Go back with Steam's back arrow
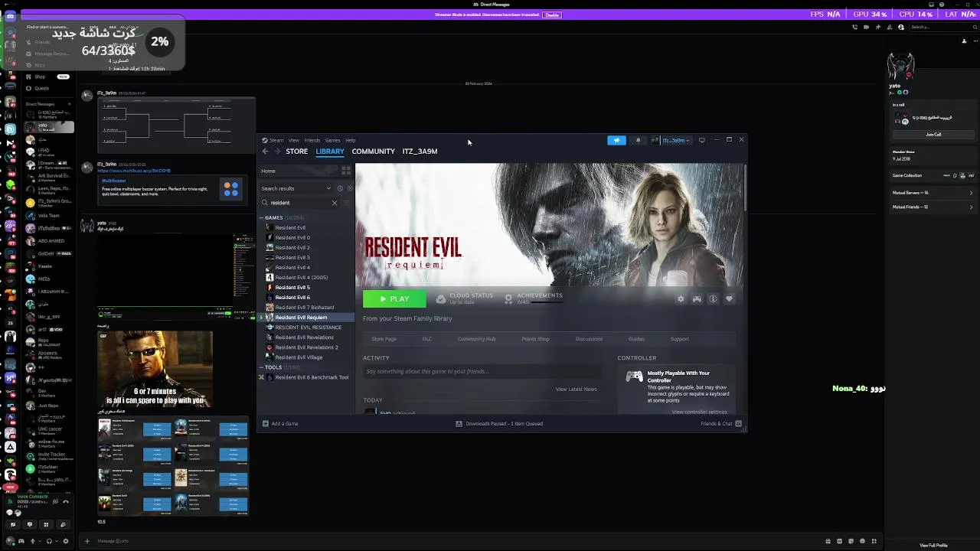Screen dimensions: 980x551 [x=266, y=152]
